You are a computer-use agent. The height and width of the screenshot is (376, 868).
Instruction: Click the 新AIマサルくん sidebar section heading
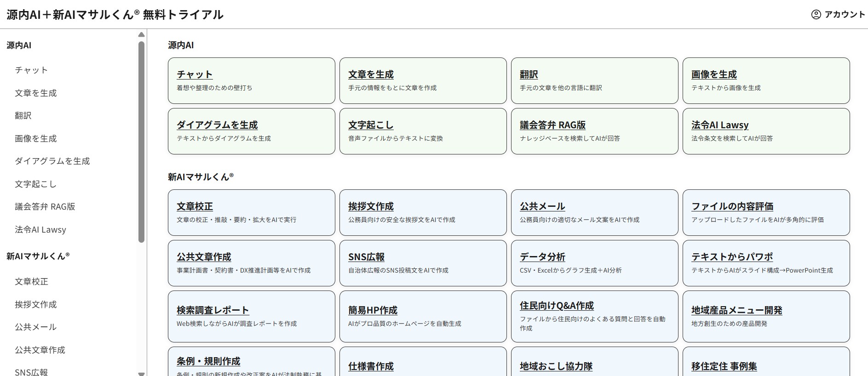click(38, 256)
